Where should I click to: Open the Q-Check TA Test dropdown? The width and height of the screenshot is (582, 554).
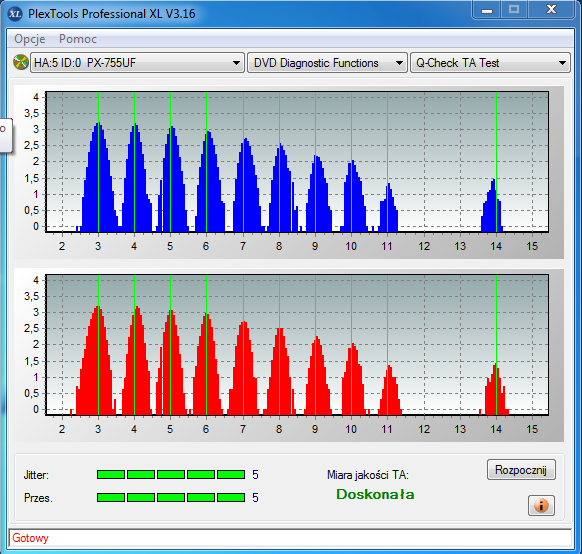[490, 63]
